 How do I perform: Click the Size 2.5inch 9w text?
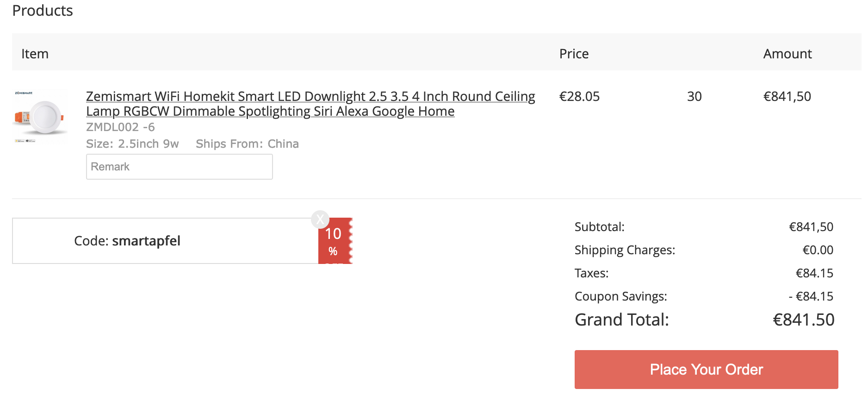coord(132,144)
